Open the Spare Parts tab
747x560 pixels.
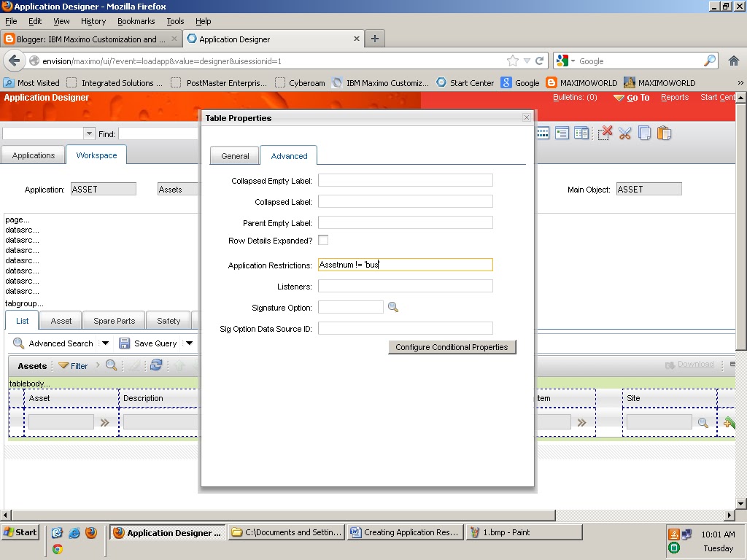(x=113, y=320)
